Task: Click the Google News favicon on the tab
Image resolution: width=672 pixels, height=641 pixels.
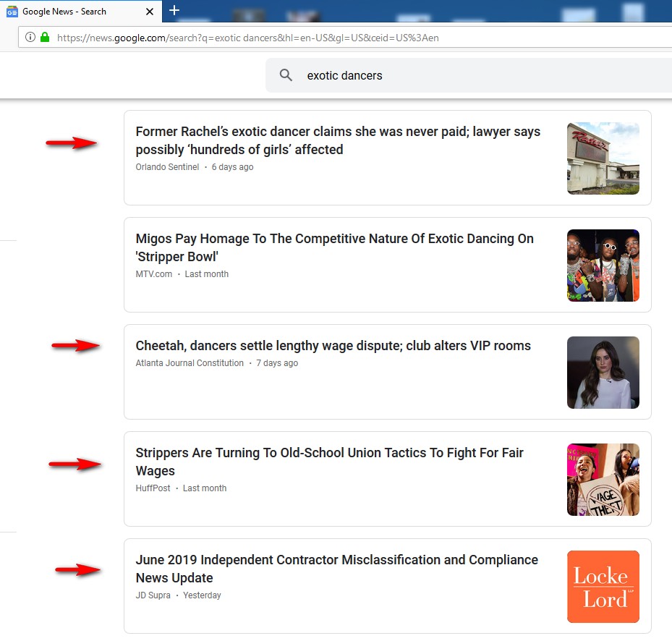Action: (x=12, y=12)
